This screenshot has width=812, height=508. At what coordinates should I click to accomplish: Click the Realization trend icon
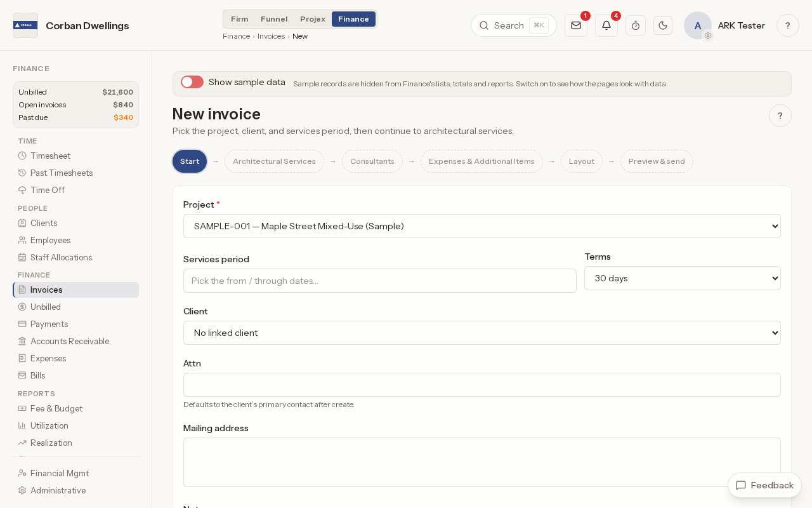coord(22,443)
